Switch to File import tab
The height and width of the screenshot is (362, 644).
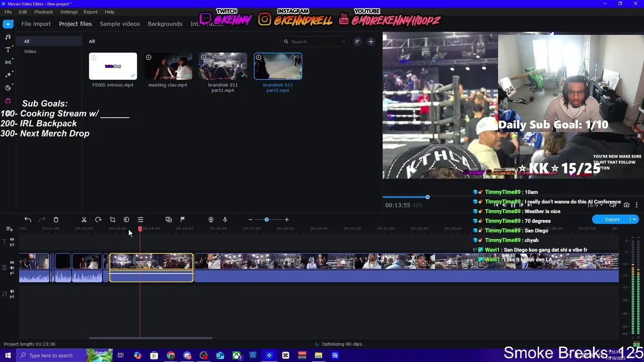[36, 24]
